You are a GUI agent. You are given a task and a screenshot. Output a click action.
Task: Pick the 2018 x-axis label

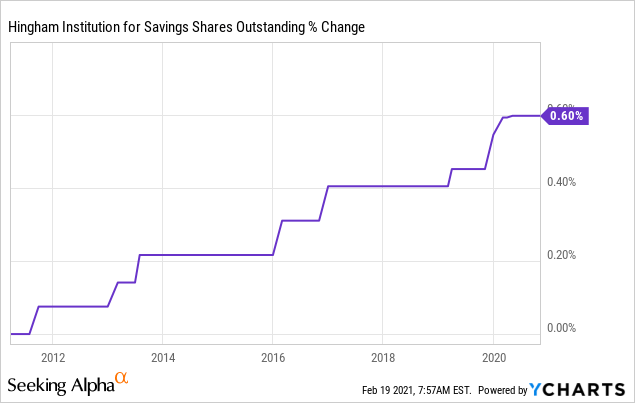[x=383, y=357]
